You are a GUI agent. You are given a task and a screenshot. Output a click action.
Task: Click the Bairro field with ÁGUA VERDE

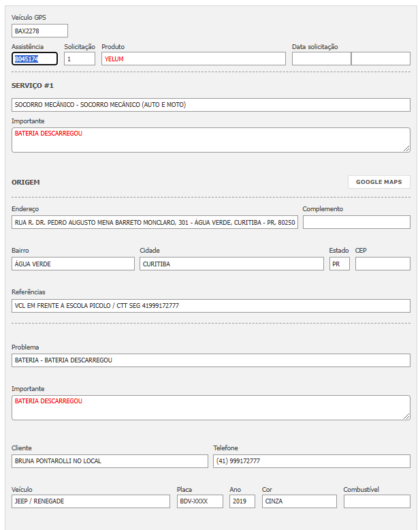(73, 264)
